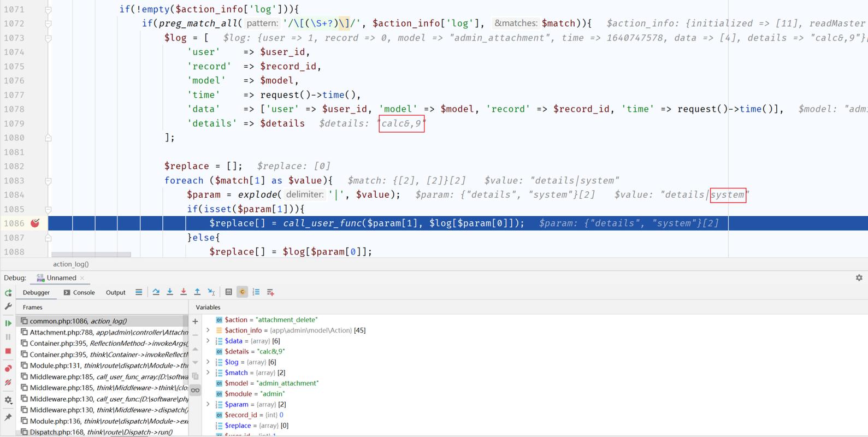Step Into the function call
Image resolution: width=868 pixels, height=437 pixels.
pyautogui.click(x=170, y=292)
